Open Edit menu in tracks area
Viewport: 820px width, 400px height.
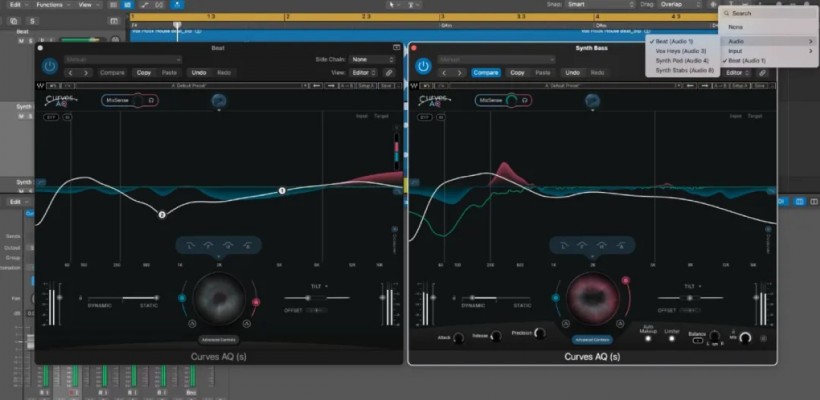click(18, 4)
